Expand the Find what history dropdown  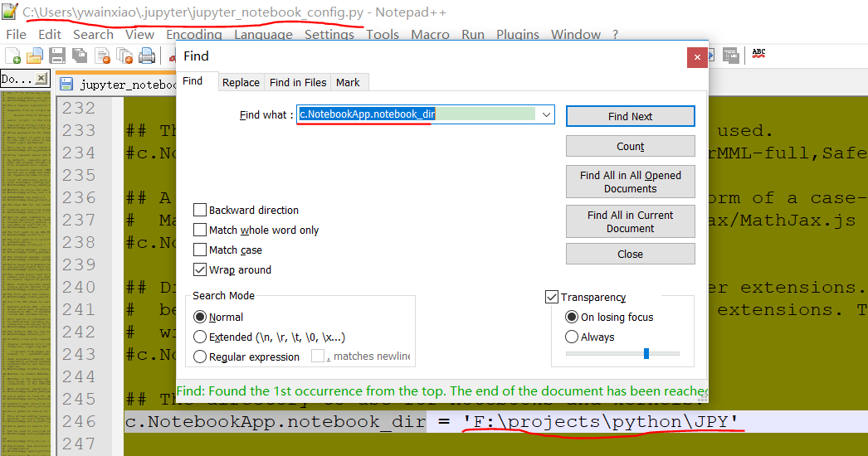[546, 114]
